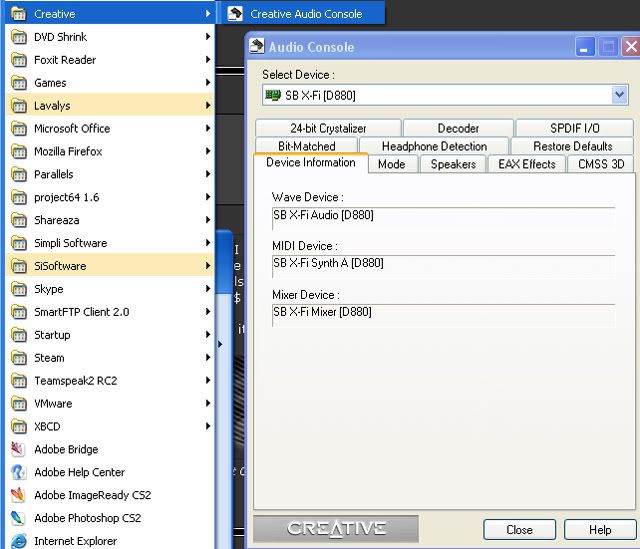Click the Adobe Bridge icon

18,449
